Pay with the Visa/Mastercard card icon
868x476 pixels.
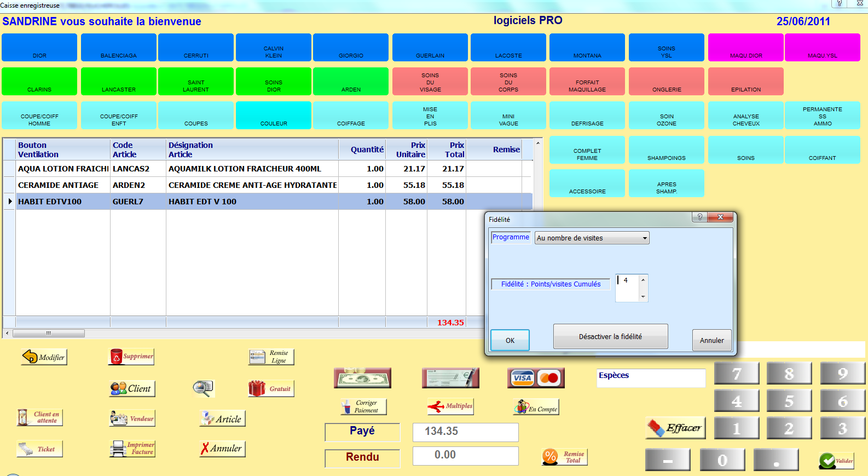point(535,378)
